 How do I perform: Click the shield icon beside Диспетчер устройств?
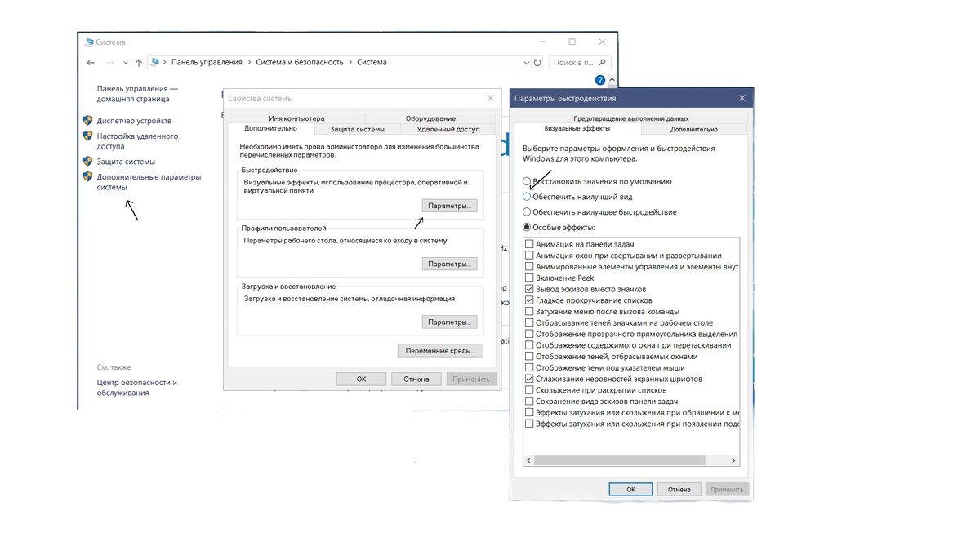88,120
